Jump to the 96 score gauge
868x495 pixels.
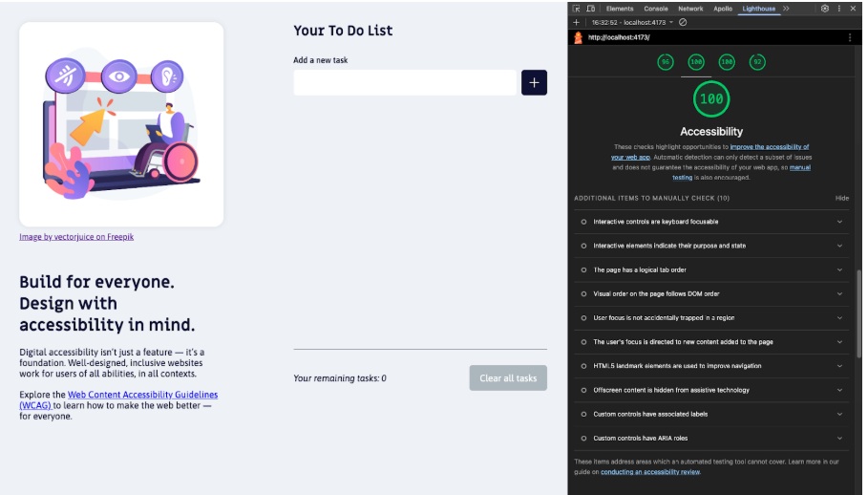pyautogui.click(x=666, y=62)
